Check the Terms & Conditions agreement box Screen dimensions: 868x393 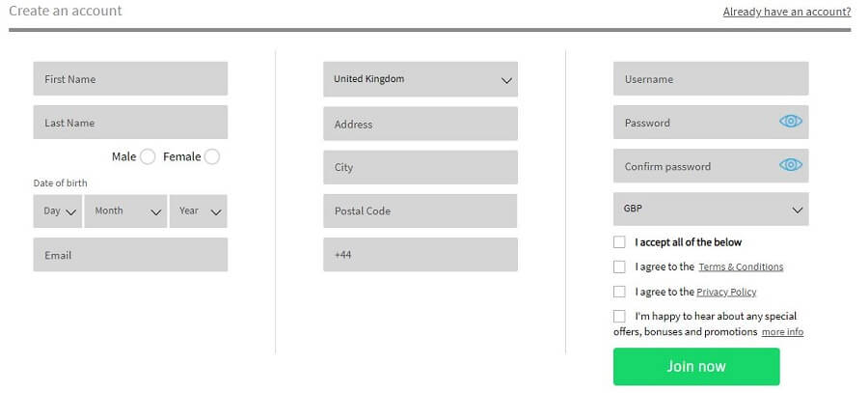pos(619,267)
